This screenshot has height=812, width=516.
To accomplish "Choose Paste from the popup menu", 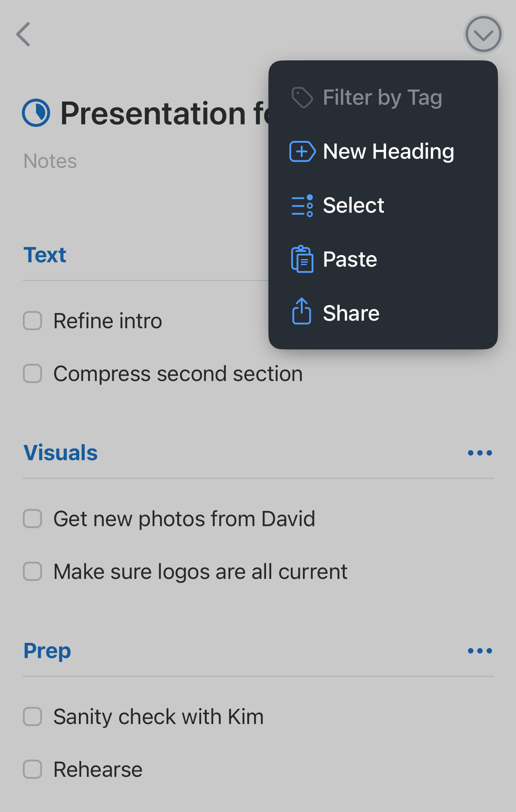I will [x=350, y=259].
